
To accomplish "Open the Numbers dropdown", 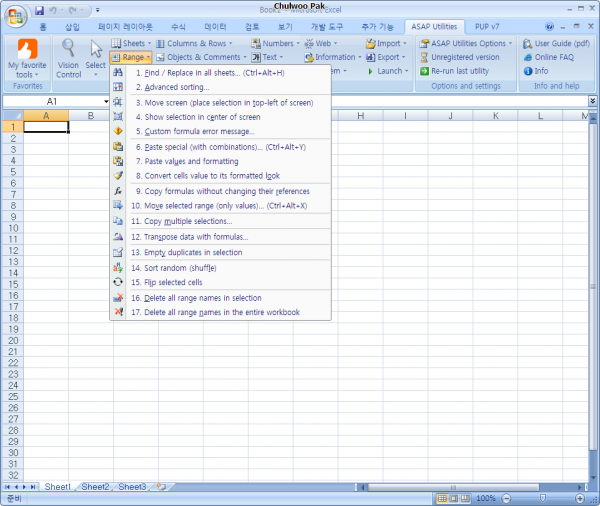I will coord(276,43).
